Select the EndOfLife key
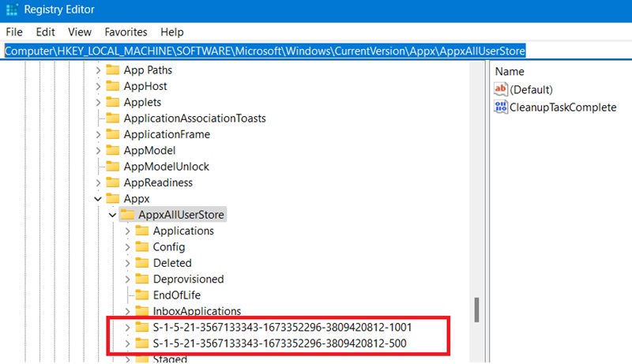The image size is (632, 364). (x=176, y=295)
